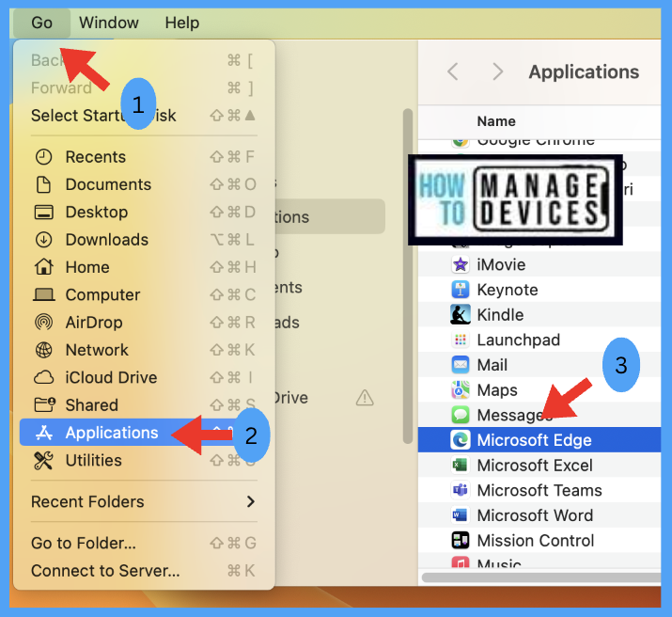Screen dimensions: 672x617
Task: Click the Computer laptop icon
Action: tap(44, 294)
